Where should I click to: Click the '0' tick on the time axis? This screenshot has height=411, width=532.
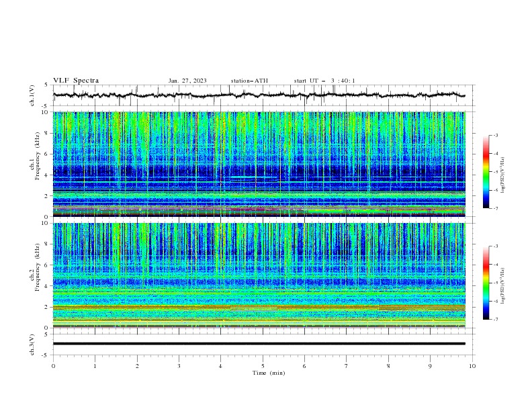coord(53,366)
